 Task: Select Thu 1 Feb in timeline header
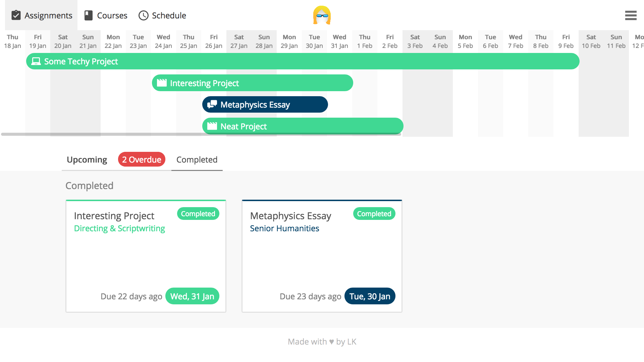pos(365,42)
